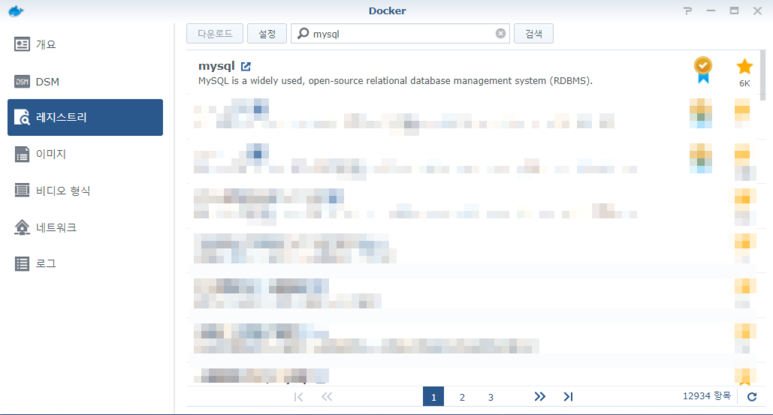Screen dimensions: 773x415
Task: Click inside the mysql search field
Action: [x=400, y=34]
